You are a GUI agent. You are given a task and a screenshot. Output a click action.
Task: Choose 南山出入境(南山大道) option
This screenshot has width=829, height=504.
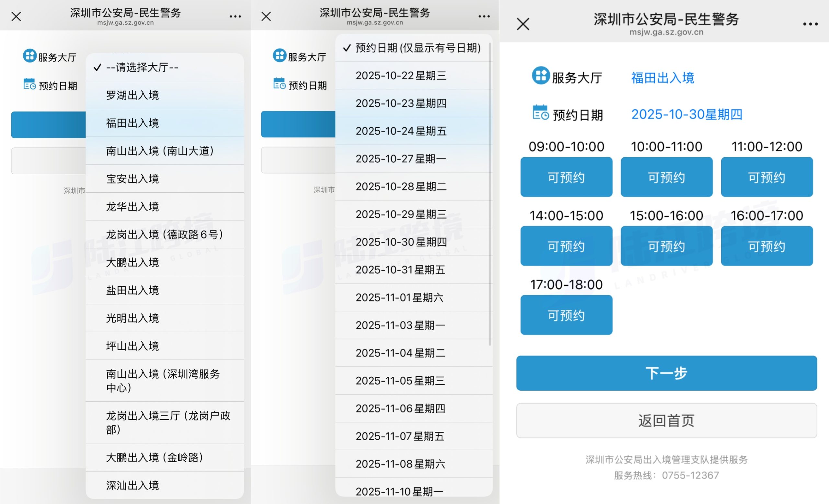point(160,151)
